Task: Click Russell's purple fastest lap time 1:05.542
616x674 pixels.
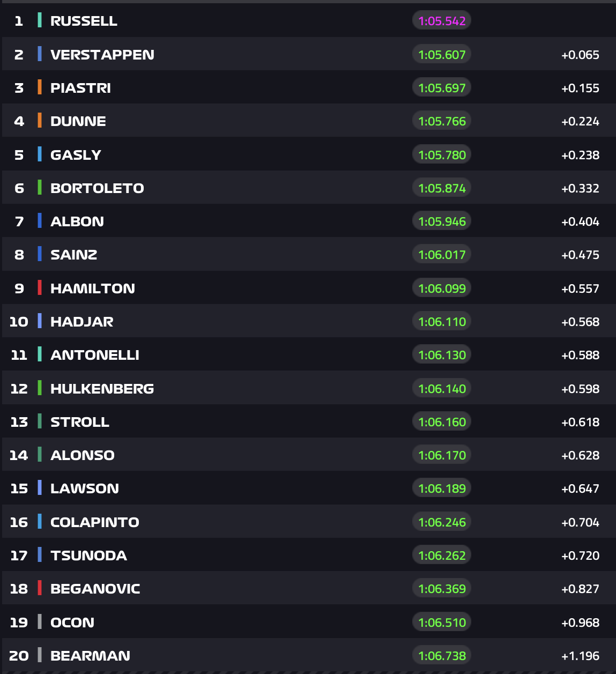Action: pyautogui.click(x=442, y=21)
